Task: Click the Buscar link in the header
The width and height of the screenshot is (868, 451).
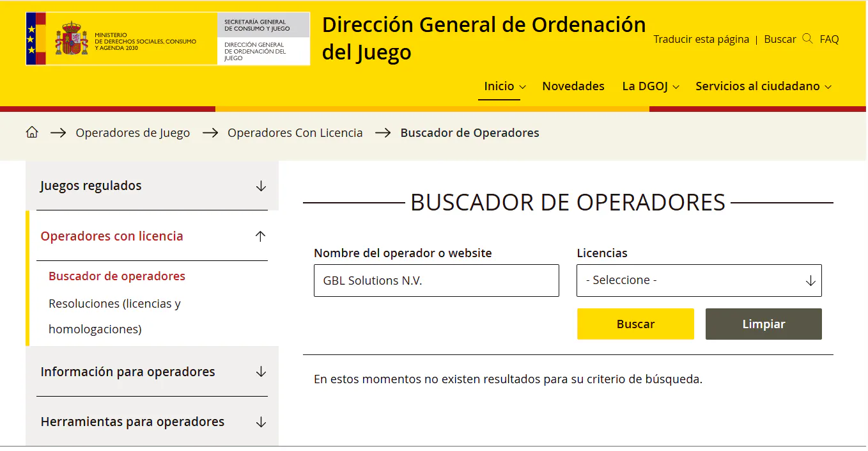Action: 780,39
